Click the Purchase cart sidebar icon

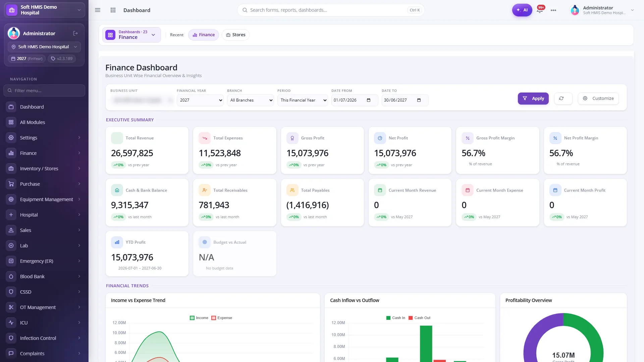(11, 184)
